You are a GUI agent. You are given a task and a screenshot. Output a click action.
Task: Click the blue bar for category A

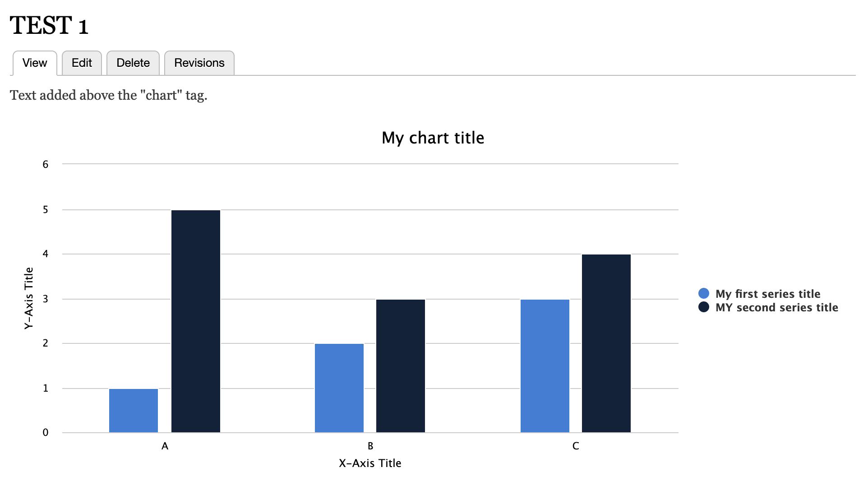tap(134, 410)
